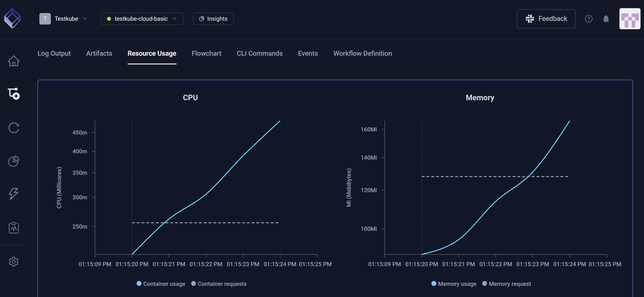Expand the Testkube organization dropdown
The height and width of the screenshot is (297, 644).
point(63,19)
